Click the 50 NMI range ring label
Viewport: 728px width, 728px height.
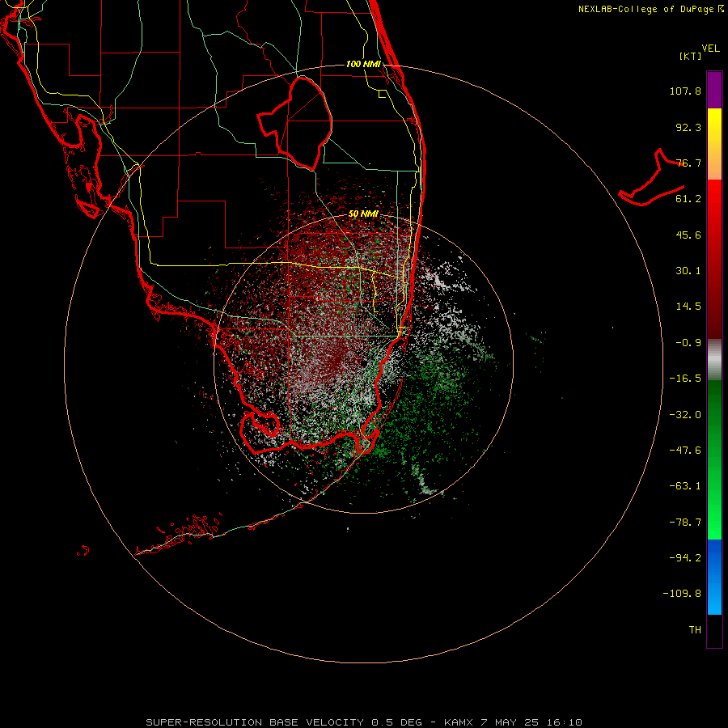363,214
